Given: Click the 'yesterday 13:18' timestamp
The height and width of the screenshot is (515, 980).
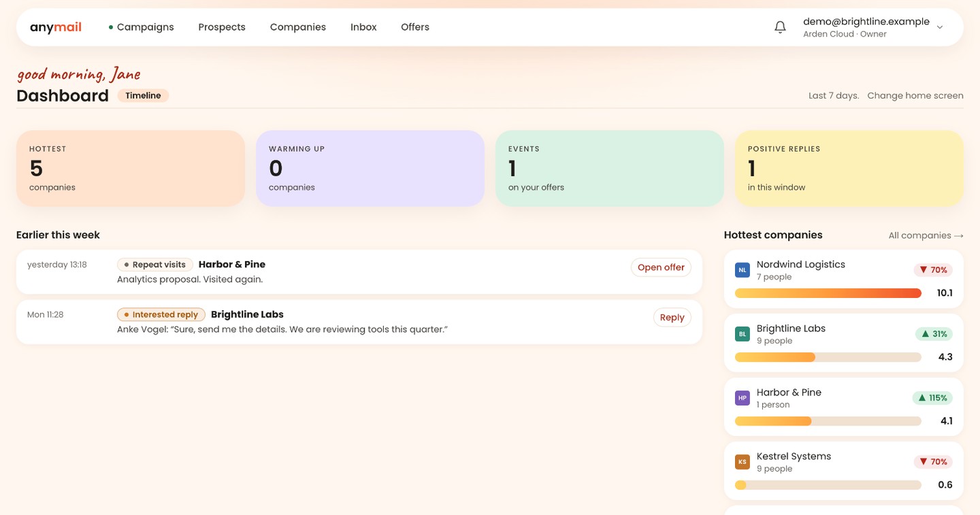Looking at the screenshot, I should pos(57,265).
